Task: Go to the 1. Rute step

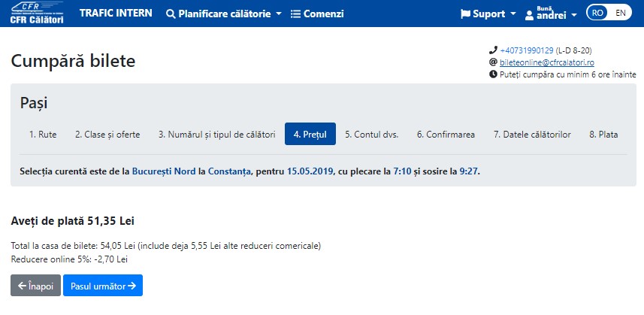Action: 43,135
